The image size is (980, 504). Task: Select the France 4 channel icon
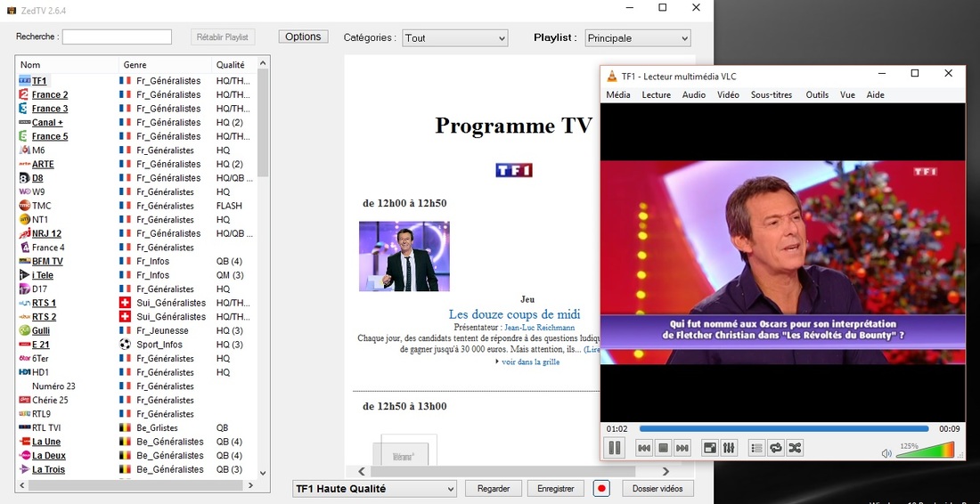click(x=24, y=248)
